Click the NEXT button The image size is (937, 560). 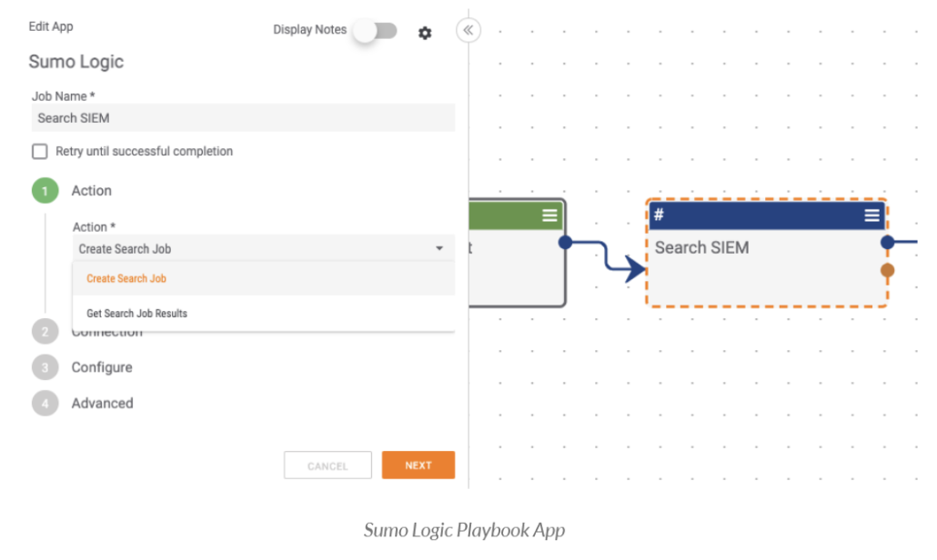pyautogui.click(x=418, y=465)
